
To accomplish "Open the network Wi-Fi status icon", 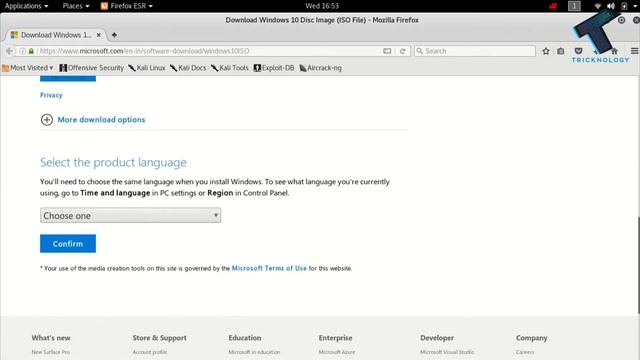I will [598, 6].
